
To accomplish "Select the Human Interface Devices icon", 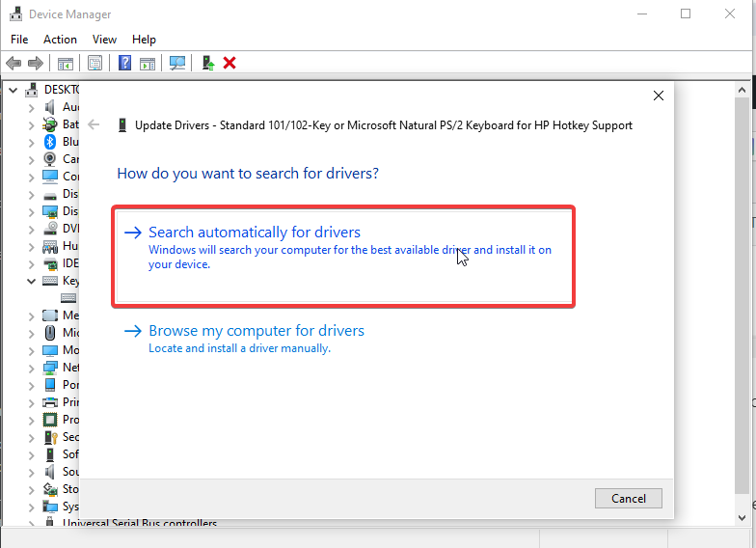I will 50,246.
